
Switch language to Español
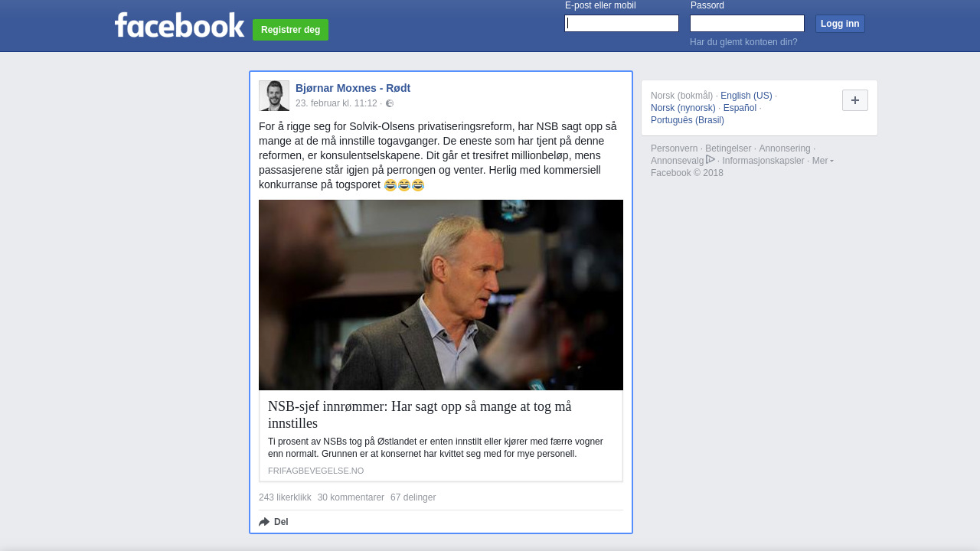(x=740, y=108)
